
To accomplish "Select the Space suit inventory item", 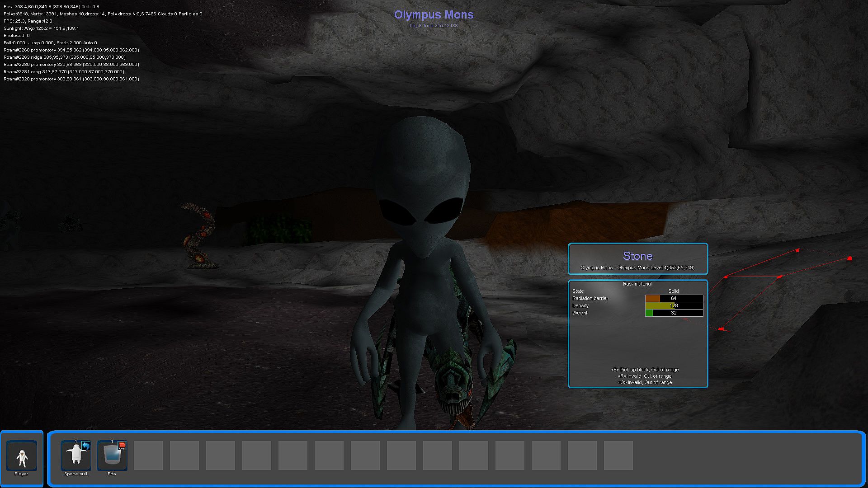I will pos(75,456).
